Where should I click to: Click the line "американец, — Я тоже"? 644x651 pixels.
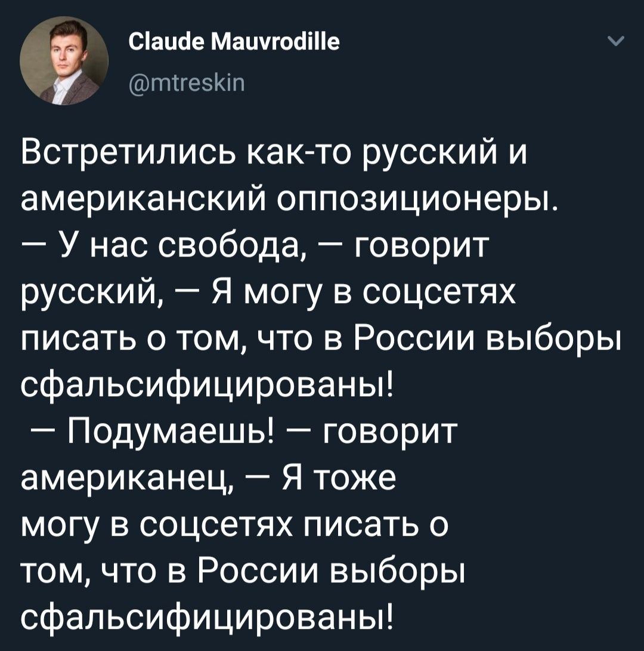(208, 481)
